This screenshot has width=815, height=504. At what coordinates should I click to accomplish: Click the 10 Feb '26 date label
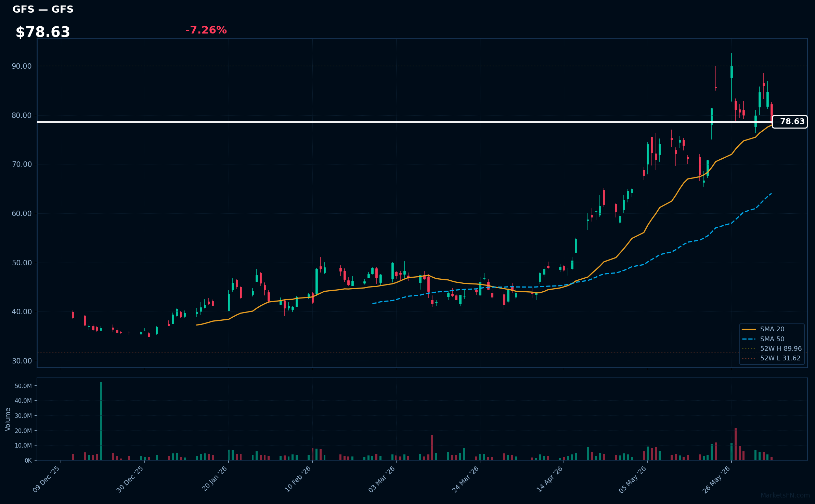[298, 479]
